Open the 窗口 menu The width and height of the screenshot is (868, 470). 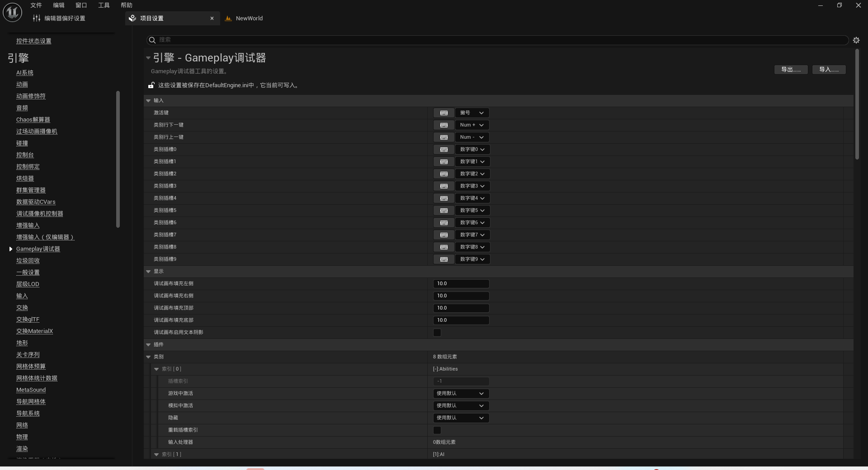tap(81, 5)
